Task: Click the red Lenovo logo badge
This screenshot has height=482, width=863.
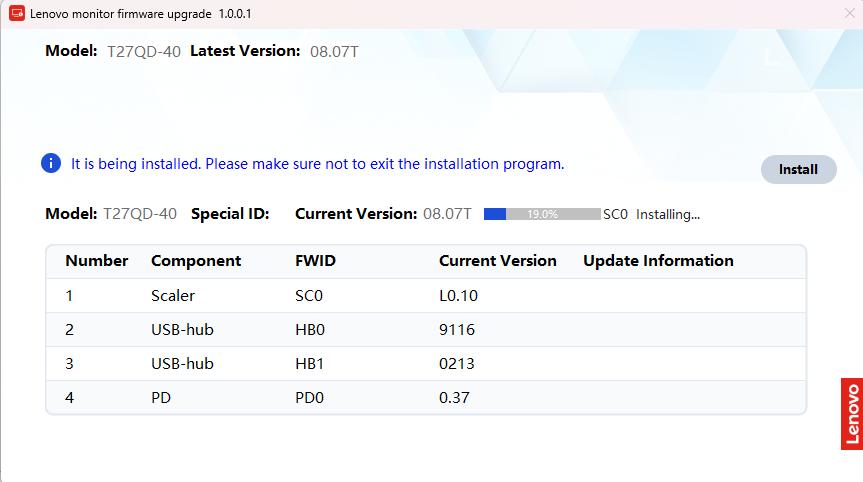Action: (x=851, y=412)
